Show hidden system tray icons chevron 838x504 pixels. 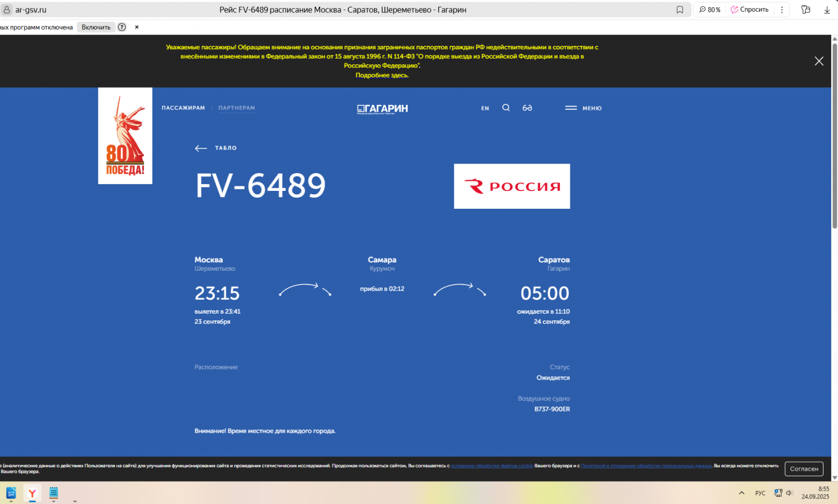pyautogui.click(x=741, y=493)
